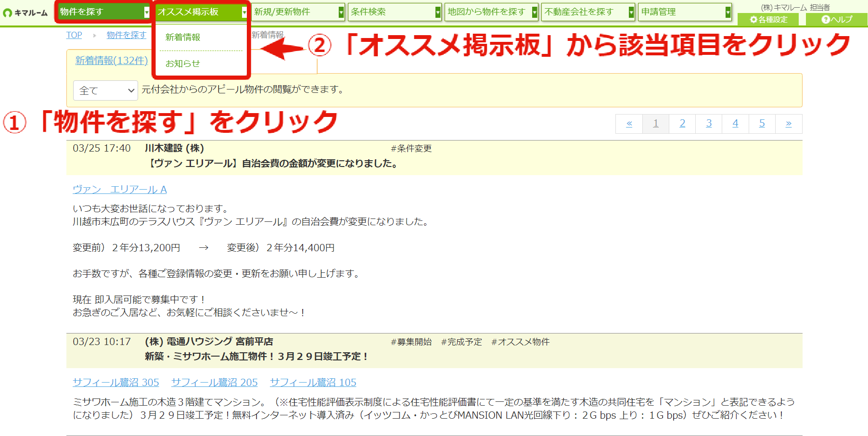Open the 条件検索 menu

[395, 12]
